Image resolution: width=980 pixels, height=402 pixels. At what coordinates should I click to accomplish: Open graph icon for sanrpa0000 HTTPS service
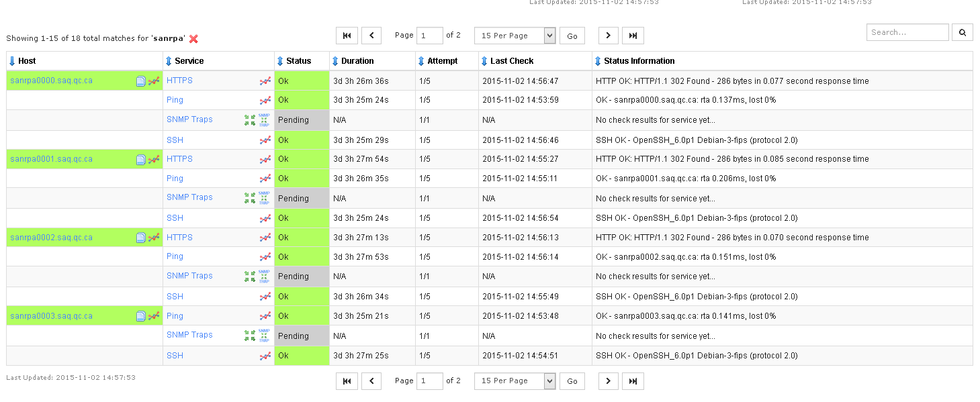265,81
